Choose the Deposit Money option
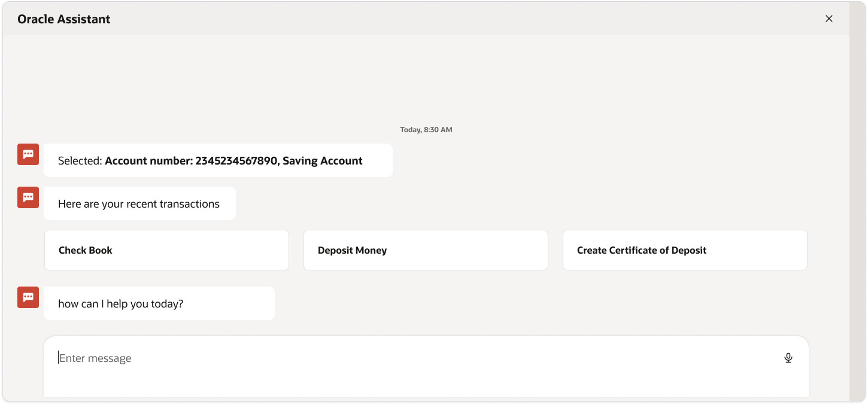 click(x=426, y=250)
